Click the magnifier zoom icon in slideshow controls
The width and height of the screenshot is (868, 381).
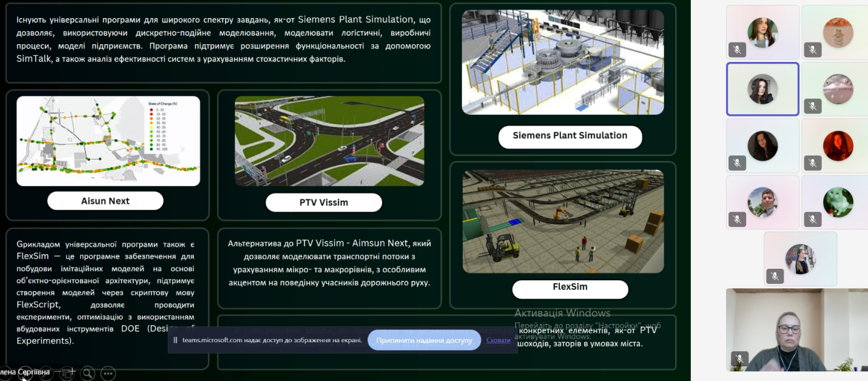coord(88,373)
